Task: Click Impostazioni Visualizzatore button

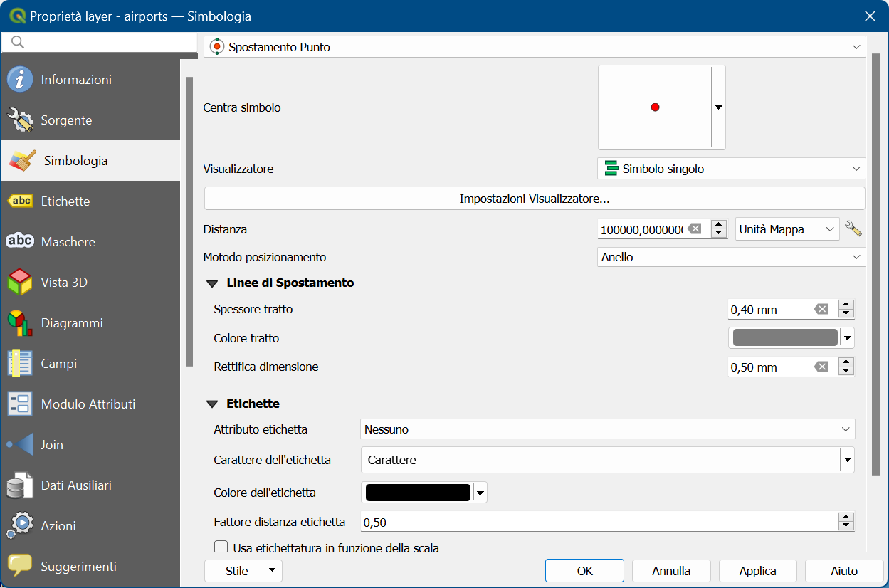Action: (x=535, y=199)
